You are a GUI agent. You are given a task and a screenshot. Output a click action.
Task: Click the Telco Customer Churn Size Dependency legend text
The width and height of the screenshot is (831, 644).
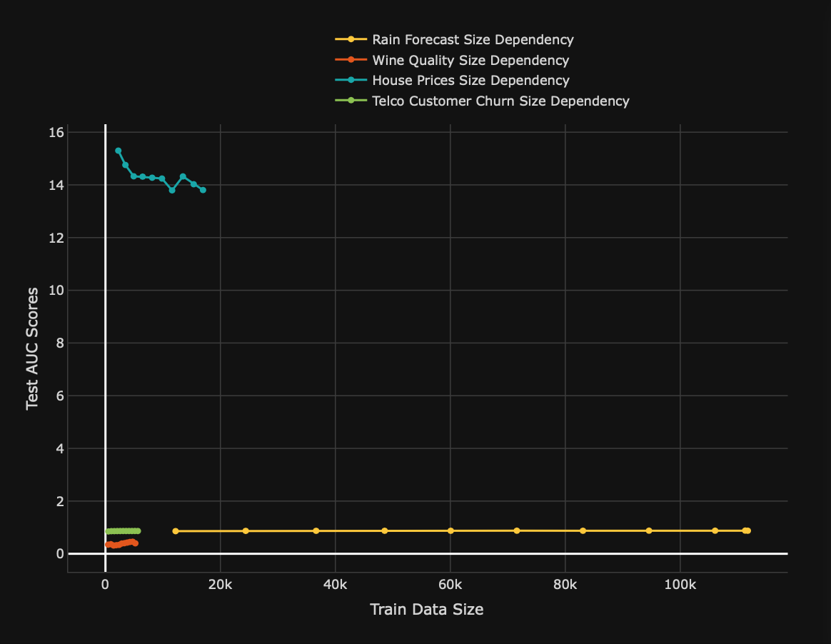click(500, 101)
